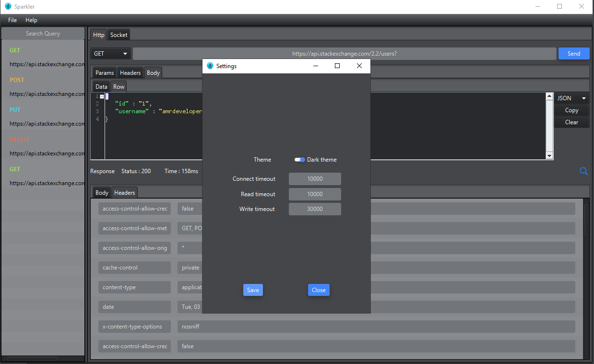This screenshot has width=594, height=364.
Task: Open the Help menu
Action: tap(31, 20)
